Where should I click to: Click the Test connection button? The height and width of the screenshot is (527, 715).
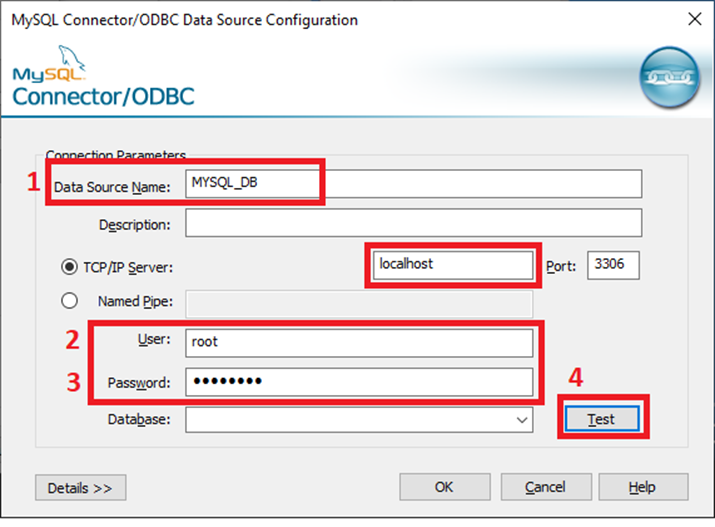(602, 418)
